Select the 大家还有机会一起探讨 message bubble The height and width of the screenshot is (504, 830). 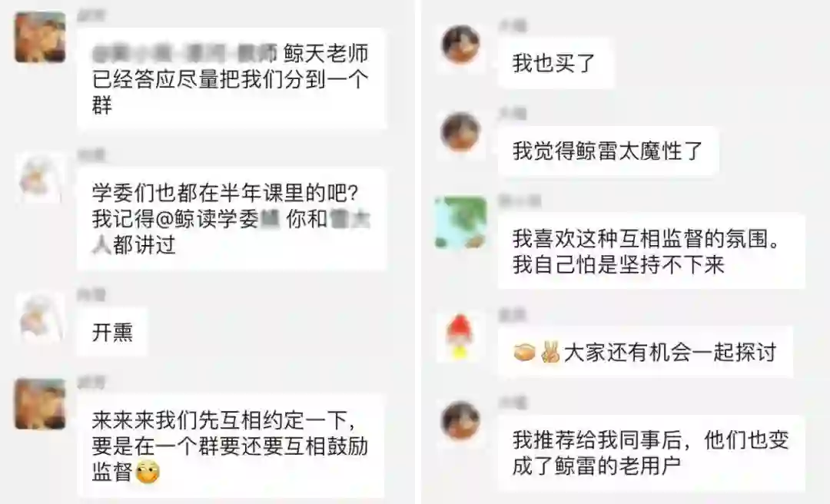(646, 352)
